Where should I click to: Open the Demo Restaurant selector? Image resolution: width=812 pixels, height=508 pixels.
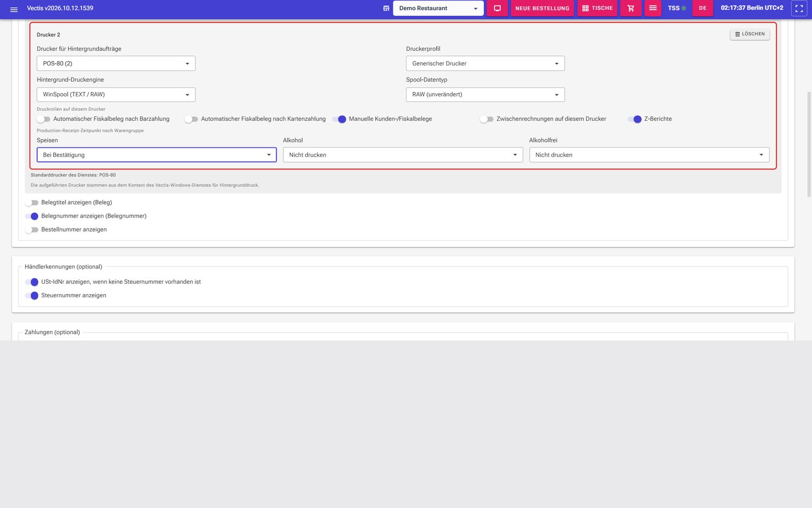[x=438, y=8]
